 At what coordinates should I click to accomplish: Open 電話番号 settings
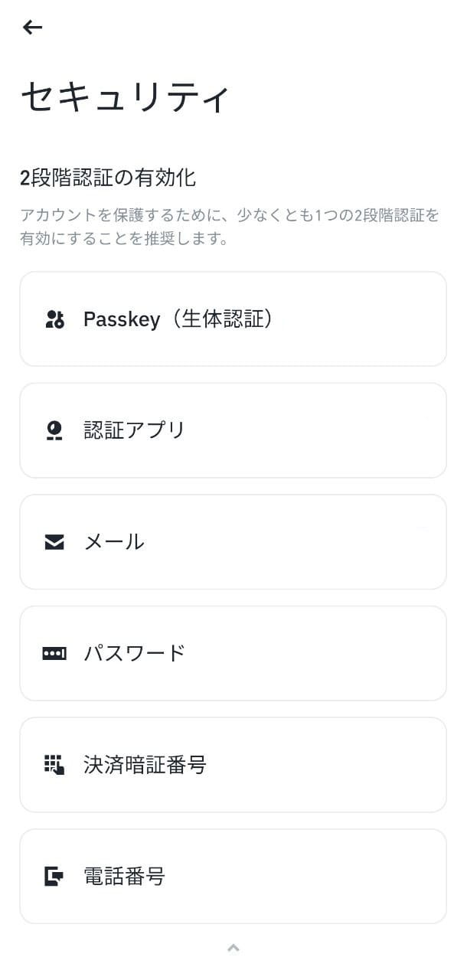pyautogui.click(x=233, y=876)
